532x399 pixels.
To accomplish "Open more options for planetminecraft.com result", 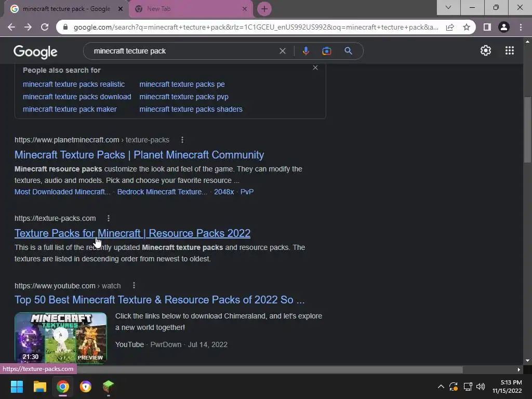I will (182, 140).
